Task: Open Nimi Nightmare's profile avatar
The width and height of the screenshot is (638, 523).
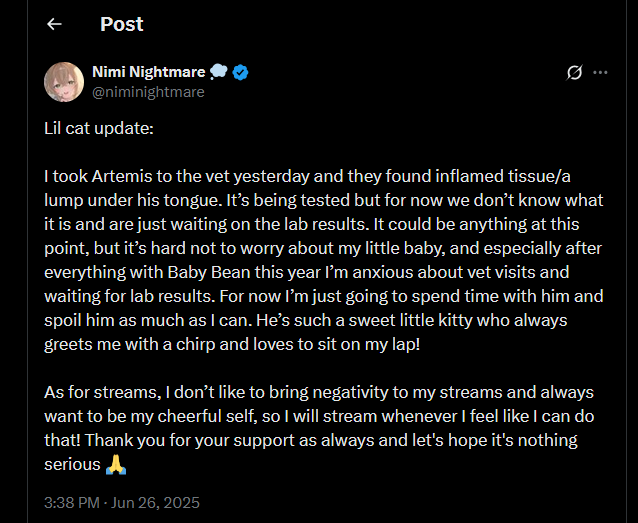Action: tap(64, 81)
